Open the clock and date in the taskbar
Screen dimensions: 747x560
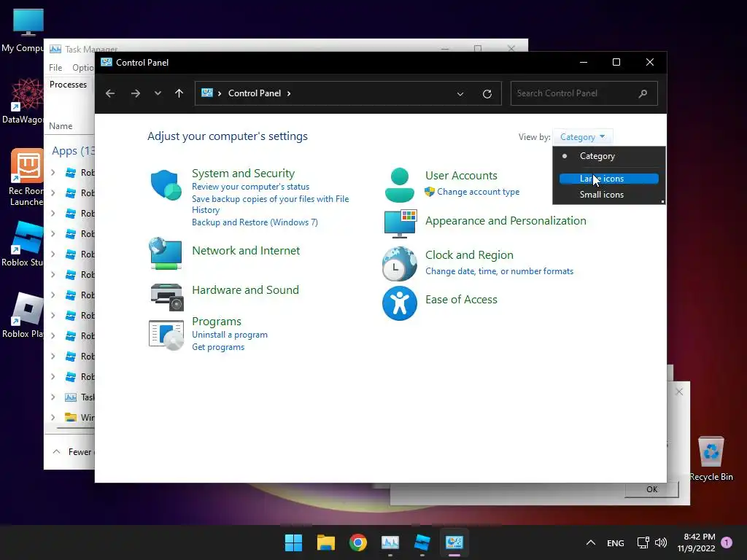(696, 542)
